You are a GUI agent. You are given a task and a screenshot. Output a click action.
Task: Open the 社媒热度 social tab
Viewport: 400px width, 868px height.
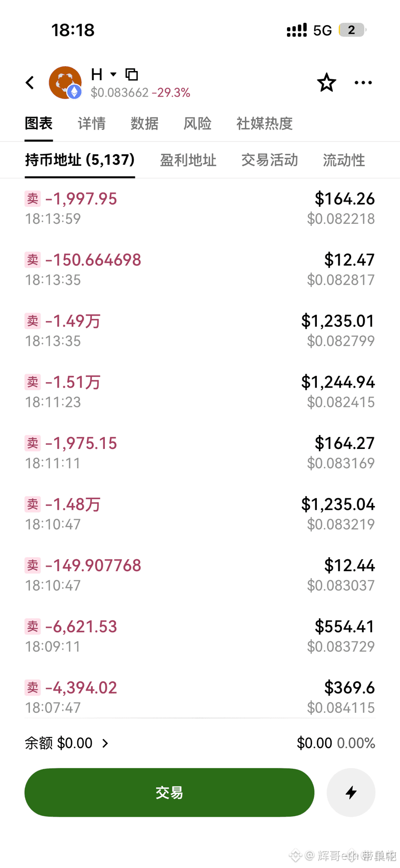pyautogui.click(x=264, y=123)
